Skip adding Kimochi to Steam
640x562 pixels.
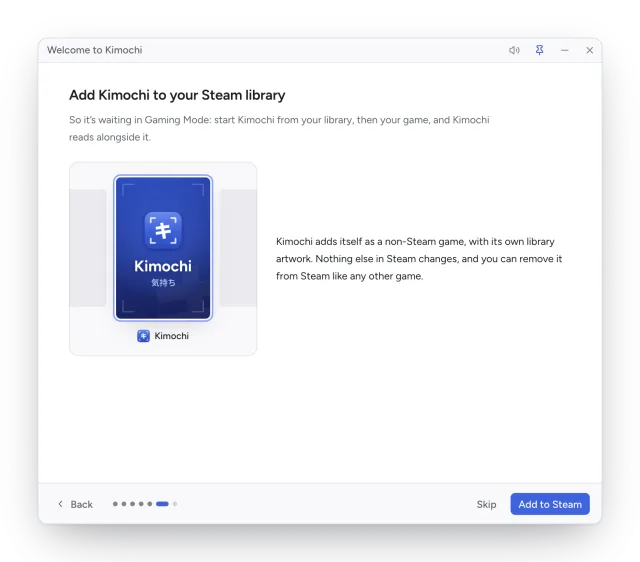point(486,504)
